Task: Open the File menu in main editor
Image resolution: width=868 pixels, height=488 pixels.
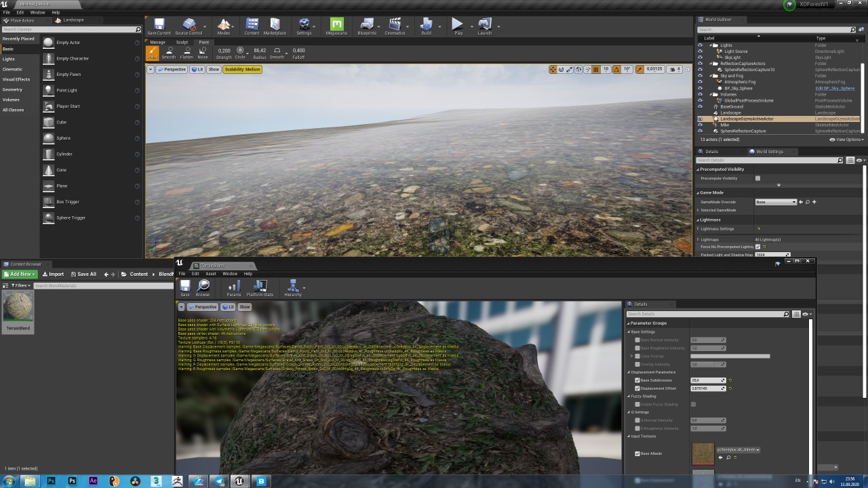Action: coord(6,12)
